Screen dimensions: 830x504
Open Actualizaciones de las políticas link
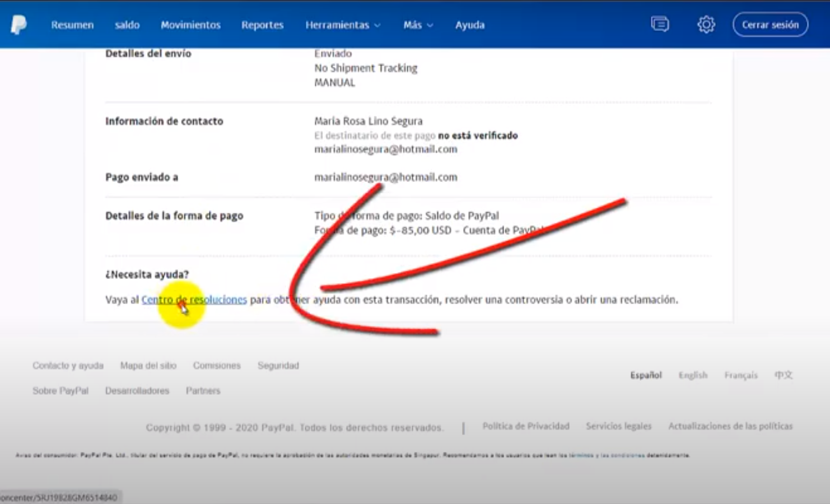(730, 426)
